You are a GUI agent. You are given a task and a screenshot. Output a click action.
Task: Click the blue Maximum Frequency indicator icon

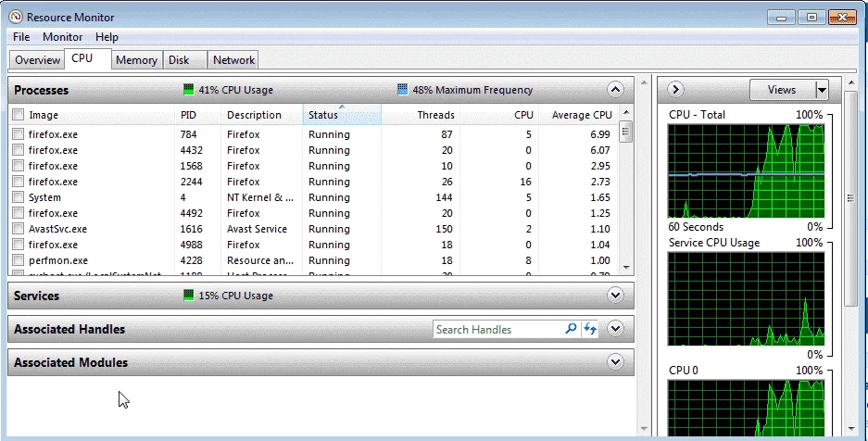402,90
